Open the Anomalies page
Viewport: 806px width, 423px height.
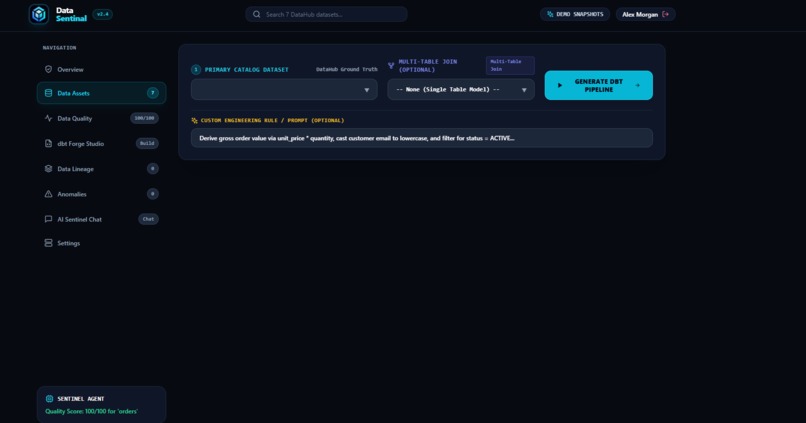coord(101,194)
